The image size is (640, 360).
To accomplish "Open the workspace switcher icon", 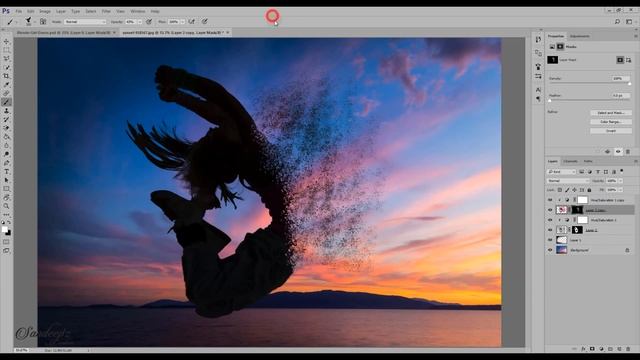I will coord(629,22).
